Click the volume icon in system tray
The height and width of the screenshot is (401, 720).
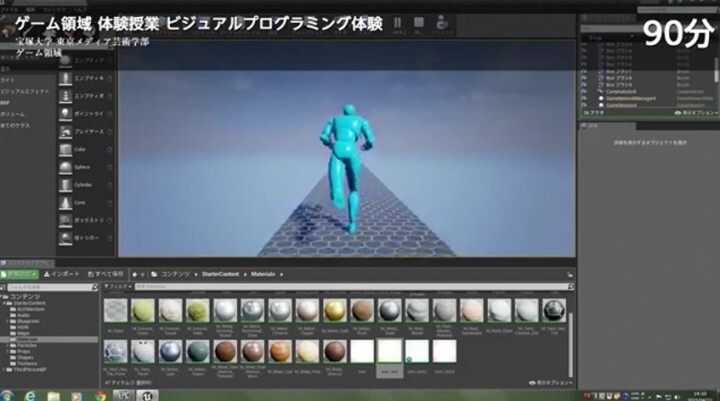point(677,397)
